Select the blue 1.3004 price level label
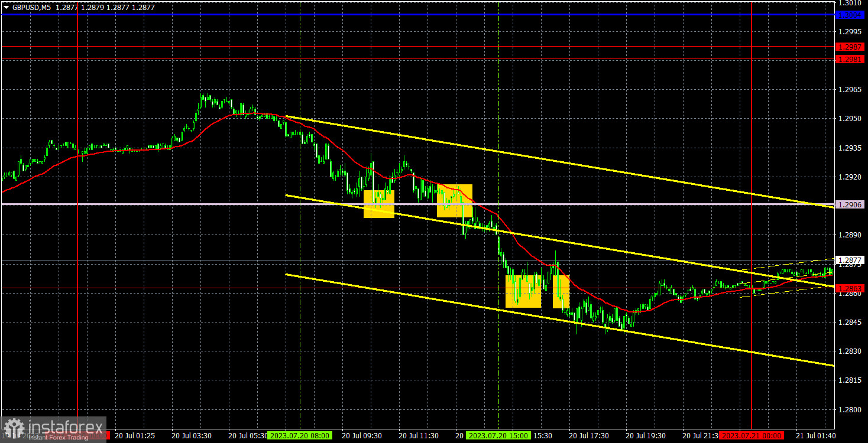The width and height of the screenshot is (868, 443). [x=851, y=15]
